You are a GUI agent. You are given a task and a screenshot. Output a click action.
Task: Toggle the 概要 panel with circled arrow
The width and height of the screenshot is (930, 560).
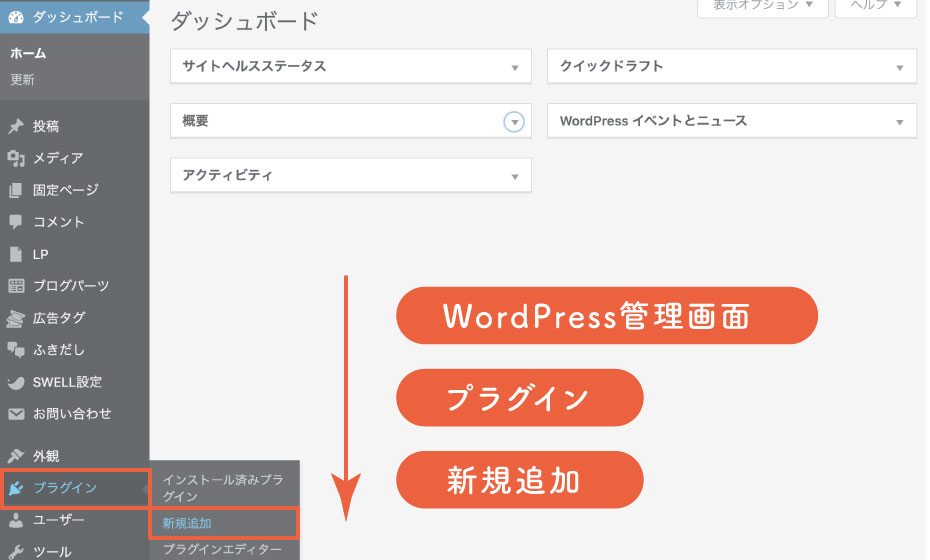tap(514, 122)
